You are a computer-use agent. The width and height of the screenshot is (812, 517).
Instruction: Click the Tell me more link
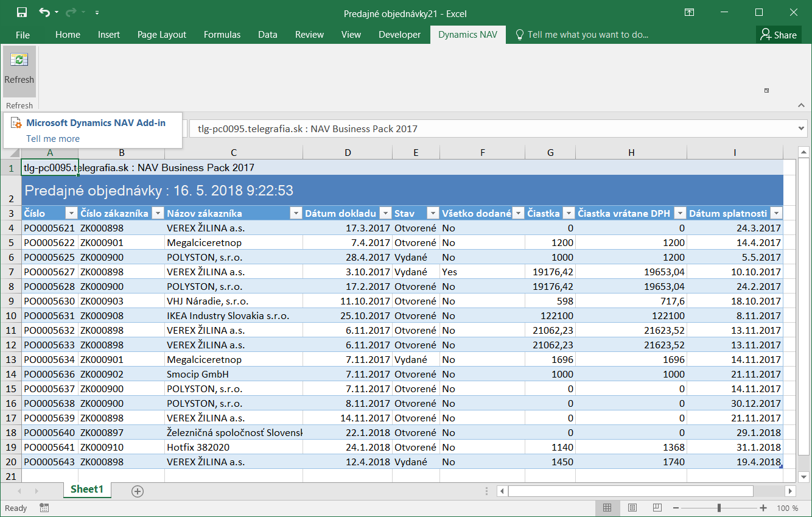53,139
